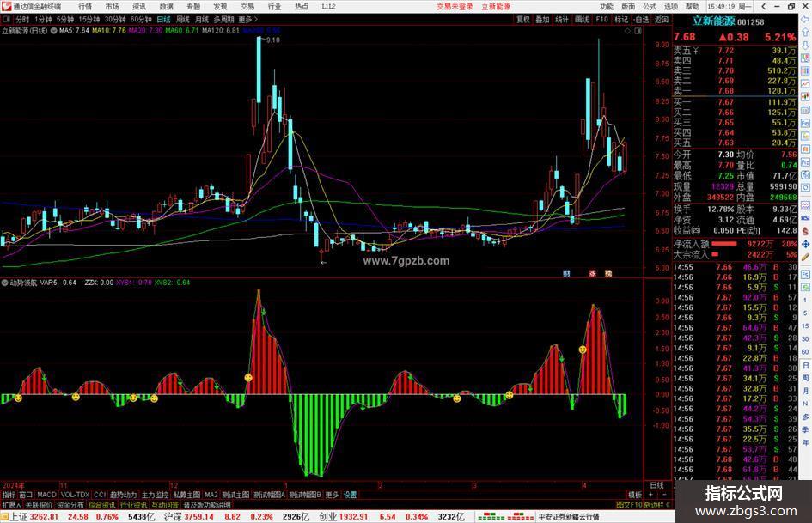
Task: Open 更多 in the indicator tab bar
Action: coord(332,495)
